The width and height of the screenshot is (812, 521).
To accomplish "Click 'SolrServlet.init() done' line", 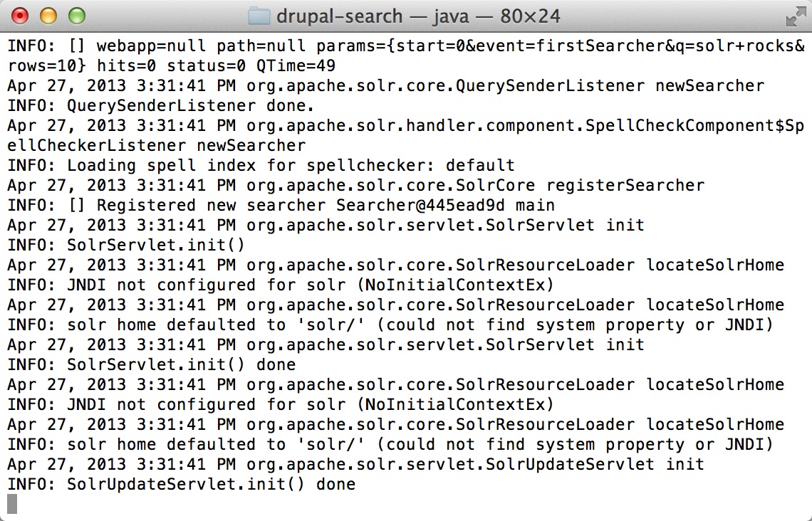I will click(152, 364).
